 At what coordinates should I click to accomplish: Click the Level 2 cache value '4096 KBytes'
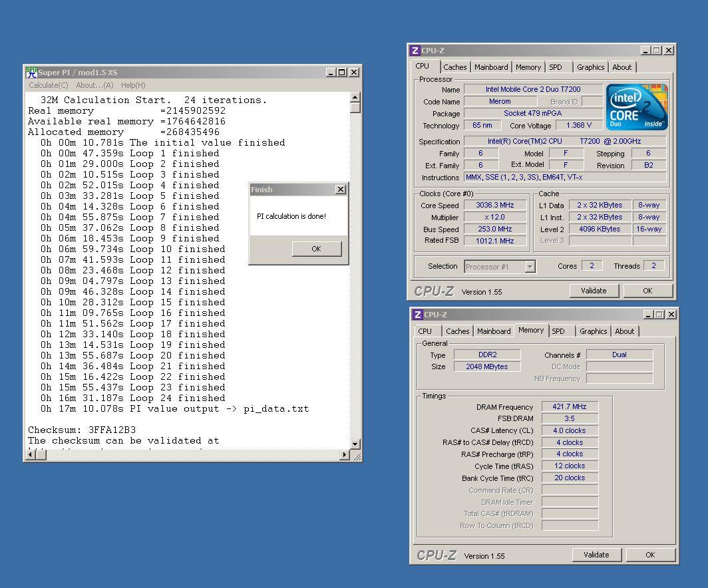(600, 229)
